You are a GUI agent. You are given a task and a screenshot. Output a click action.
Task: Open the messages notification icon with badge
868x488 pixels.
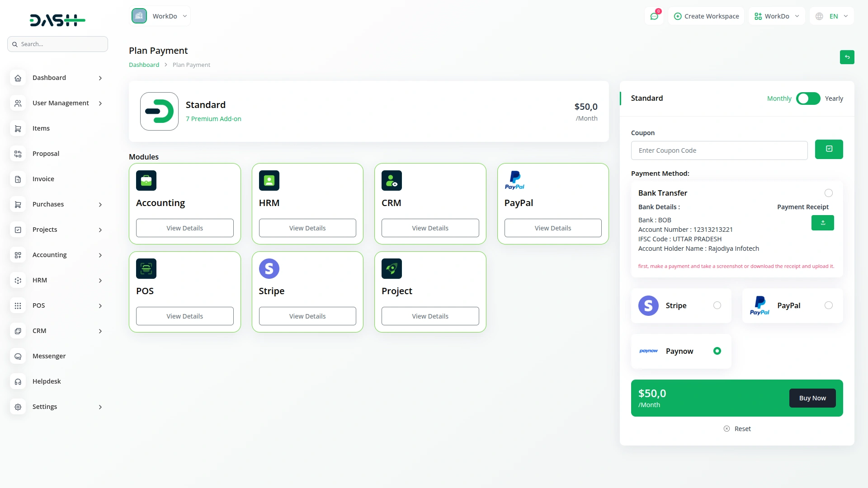[x=654, y=16]
